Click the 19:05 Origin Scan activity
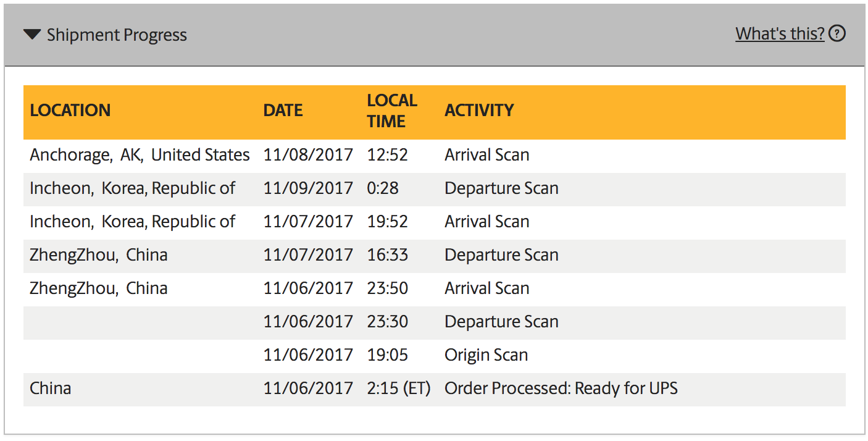Viewport: 868px width, 441px height. tap(486, 355)
